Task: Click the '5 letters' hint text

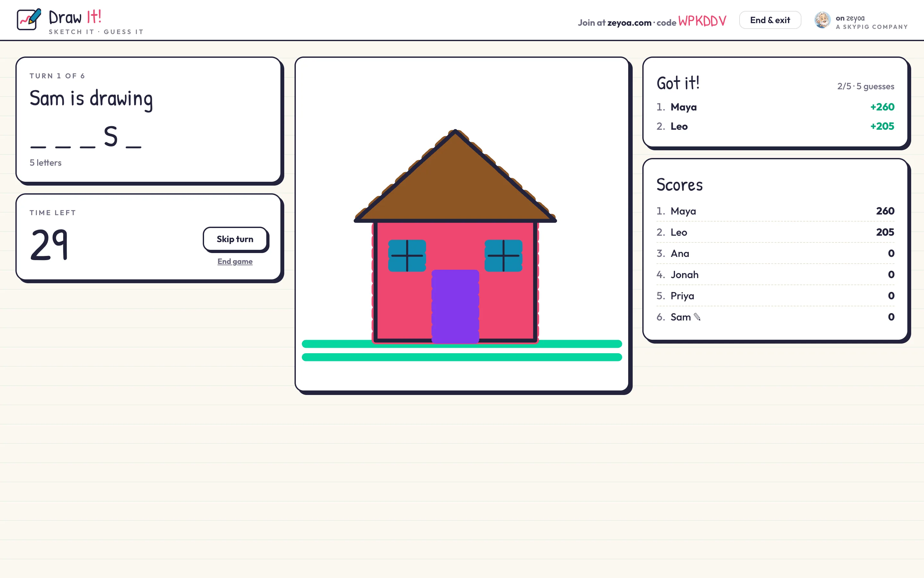Action: coord(46,163)
